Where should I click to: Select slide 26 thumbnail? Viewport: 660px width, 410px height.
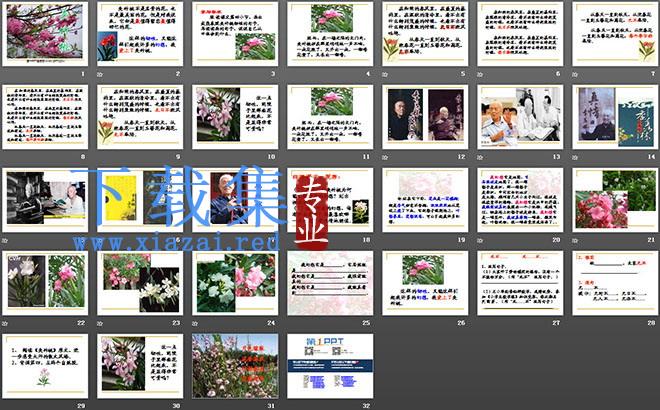[x=425, y=283]
